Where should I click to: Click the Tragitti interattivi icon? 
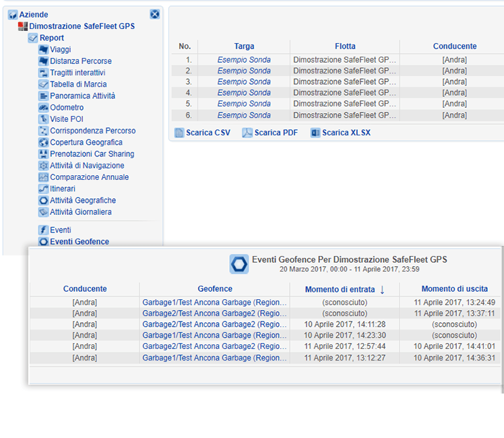coord(43,73)
